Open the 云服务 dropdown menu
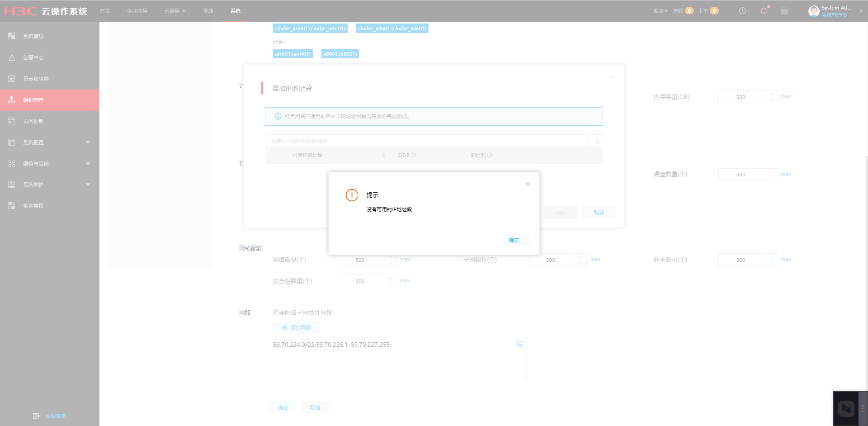This screenshot has width=868, height=426. 175,11
